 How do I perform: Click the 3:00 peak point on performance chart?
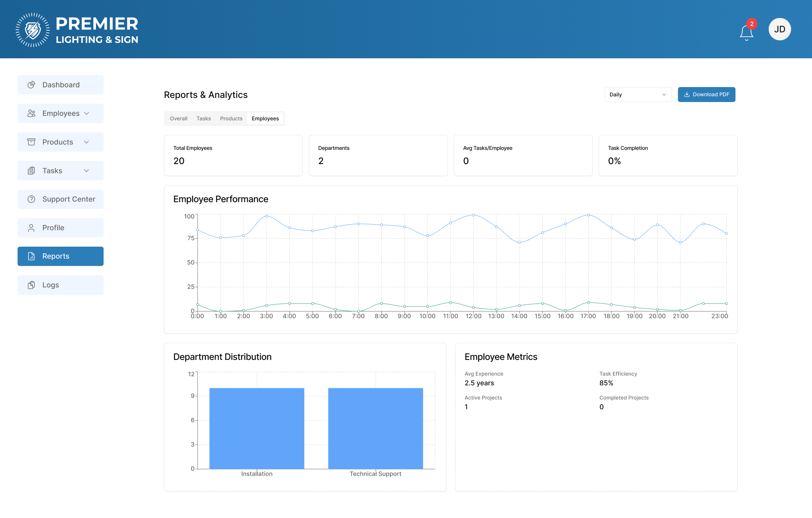click(x=266, y=216)
